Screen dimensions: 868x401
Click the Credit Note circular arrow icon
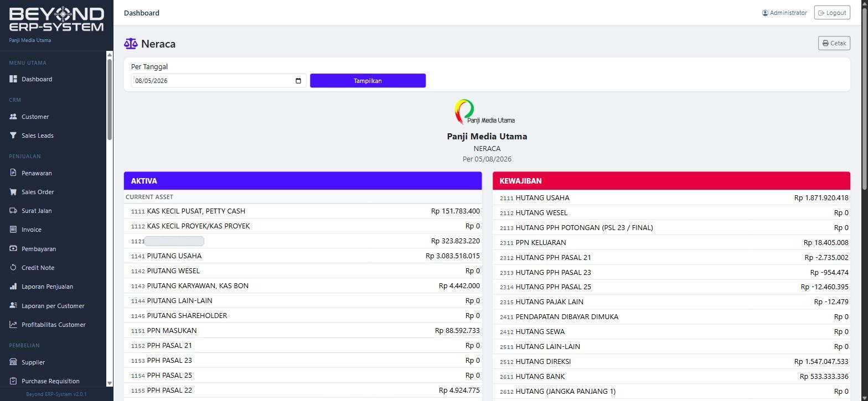click(13, 268)
